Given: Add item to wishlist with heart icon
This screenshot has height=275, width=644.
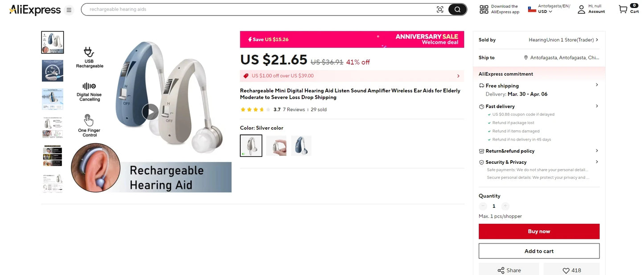Looking at the screenshot, I should tap(571, 270).
